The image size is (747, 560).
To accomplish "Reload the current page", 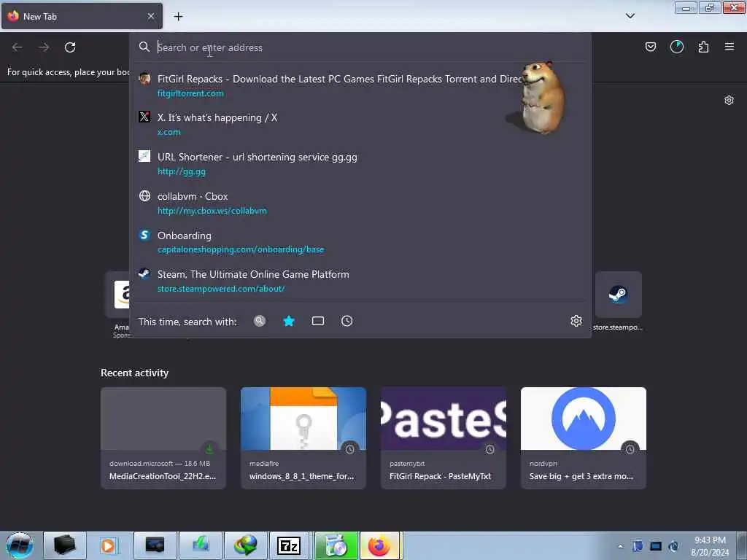I will 70,47.
